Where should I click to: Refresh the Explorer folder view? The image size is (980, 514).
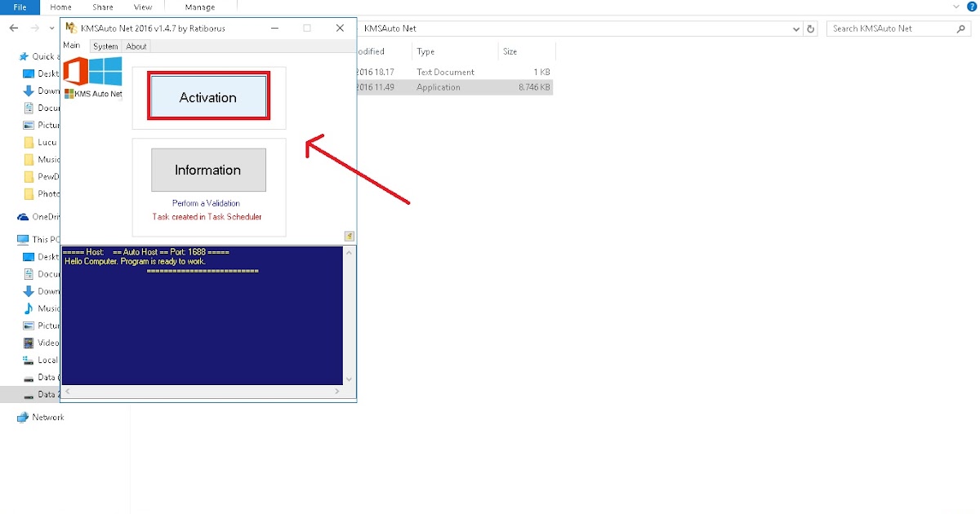(811, 29)
